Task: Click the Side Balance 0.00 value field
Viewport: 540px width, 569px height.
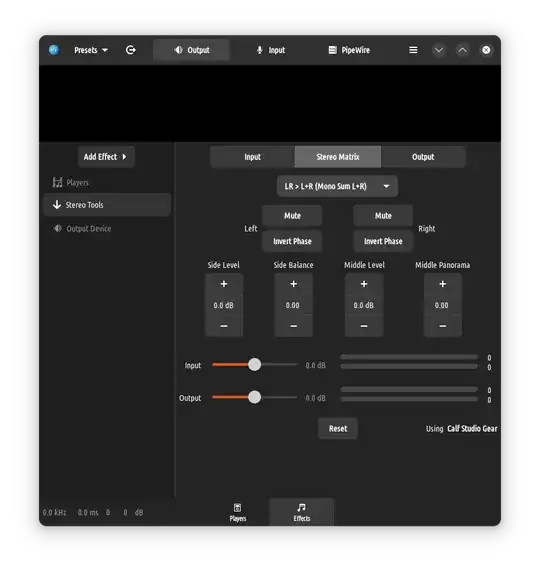Action: click(x=293, y=305)
